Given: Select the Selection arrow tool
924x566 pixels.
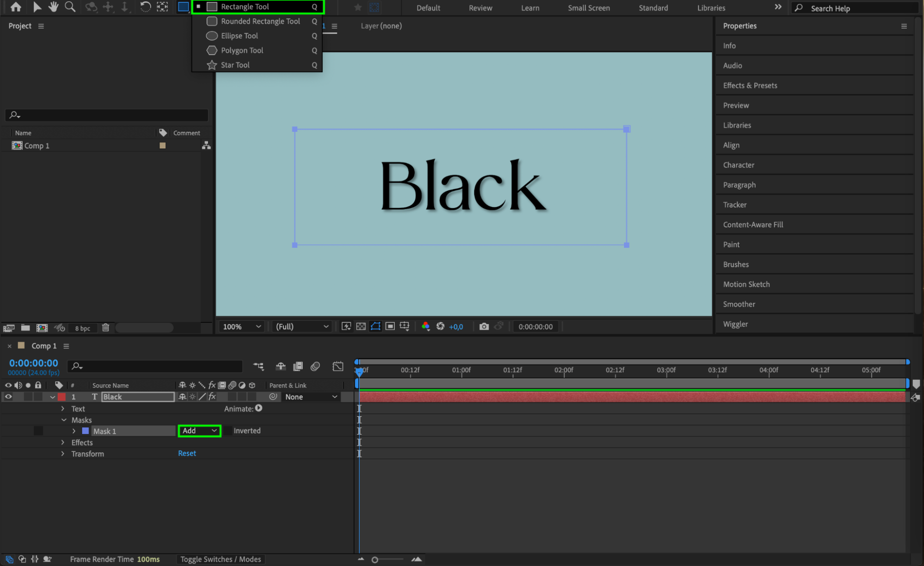Looking at the screenshot, I should 37,6.
